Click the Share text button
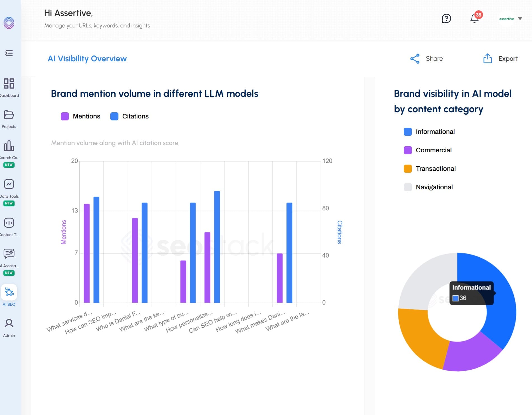Screen dimensions: 532x415 point(434,59)
